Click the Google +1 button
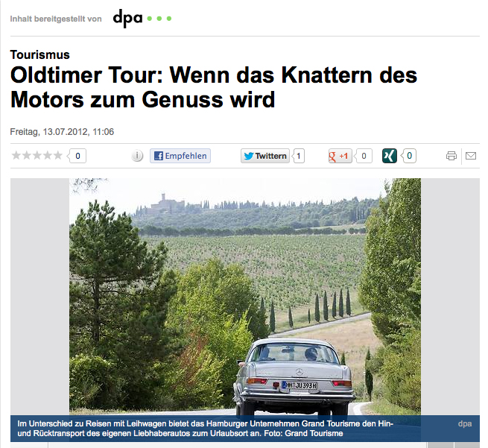Viewport: 488px width, 448px height. click(x=340, y=156)
